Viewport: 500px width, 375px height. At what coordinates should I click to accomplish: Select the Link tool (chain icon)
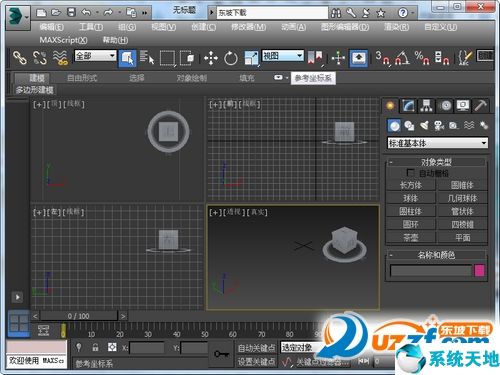20,58
